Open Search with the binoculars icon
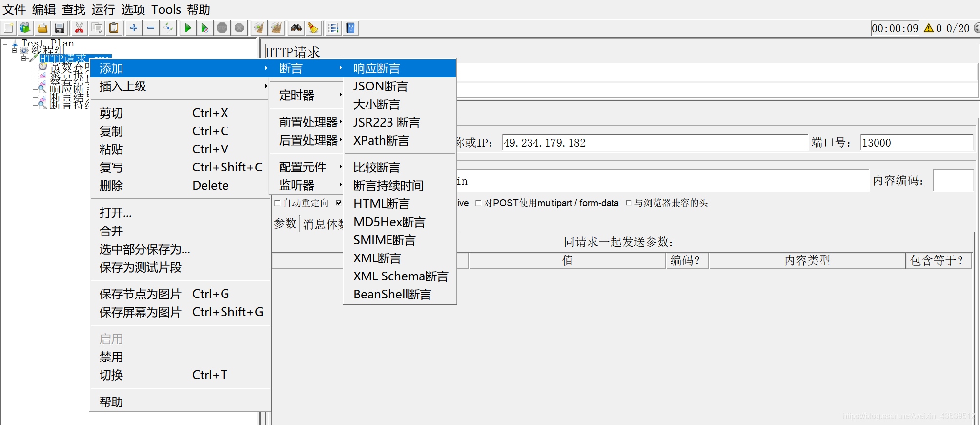 296,28
